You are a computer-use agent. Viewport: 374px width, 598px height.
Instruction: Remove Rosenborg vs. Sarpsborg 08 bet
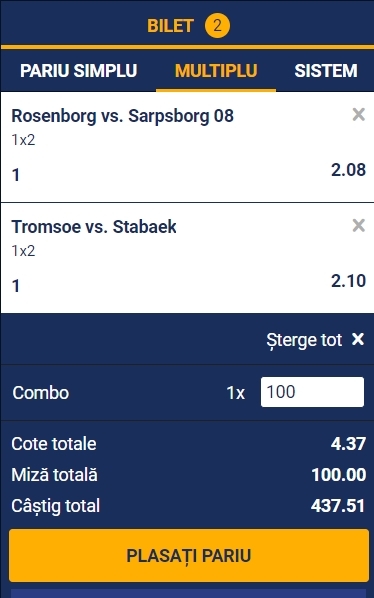(x=358, y=114)
